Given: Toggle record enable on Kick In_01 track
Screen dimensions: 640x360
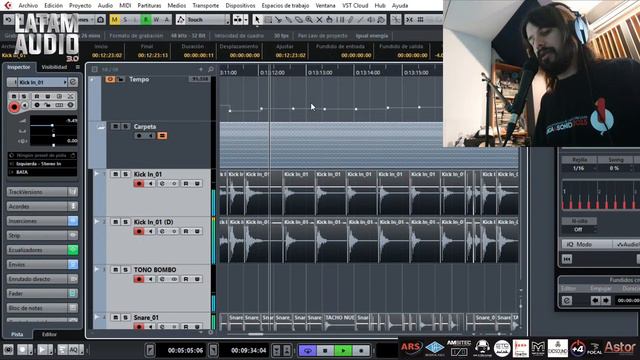Looking at the screenshot, I should [139, 184].
